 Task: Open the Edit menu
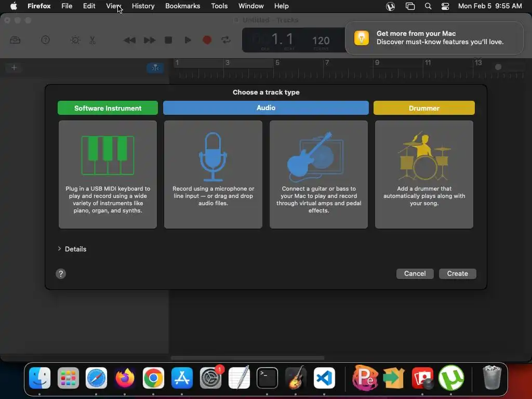point(89,6)
